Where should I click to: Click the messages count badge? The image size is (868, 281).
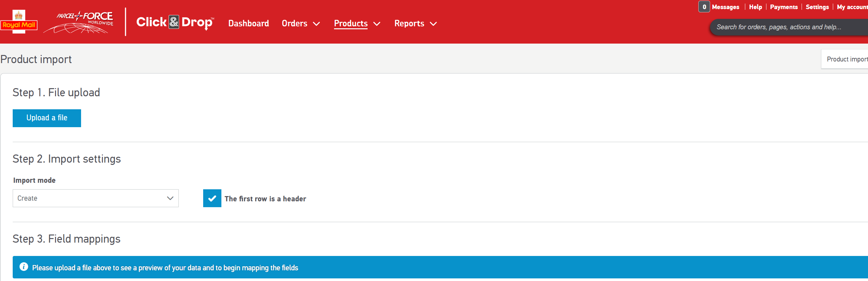704,7
